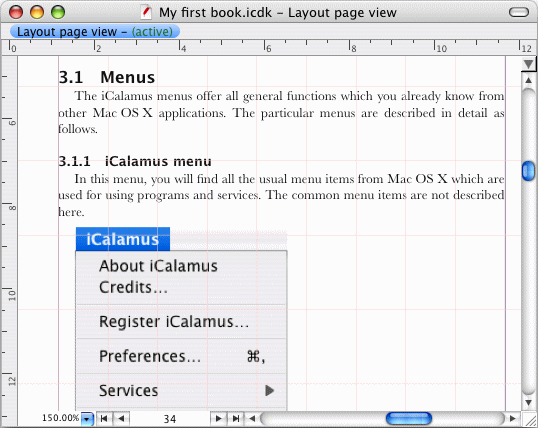Toggle toolbar with the title bar pill button
Image resolution: width=538 pixels, height=428 pixels.
pyautogui.click(x=519, y=12)
